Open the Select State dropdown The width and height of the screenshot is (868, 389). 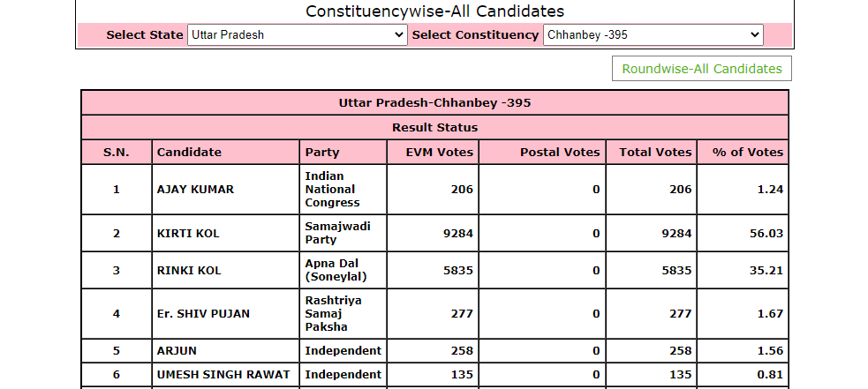(x=298, y=35)
